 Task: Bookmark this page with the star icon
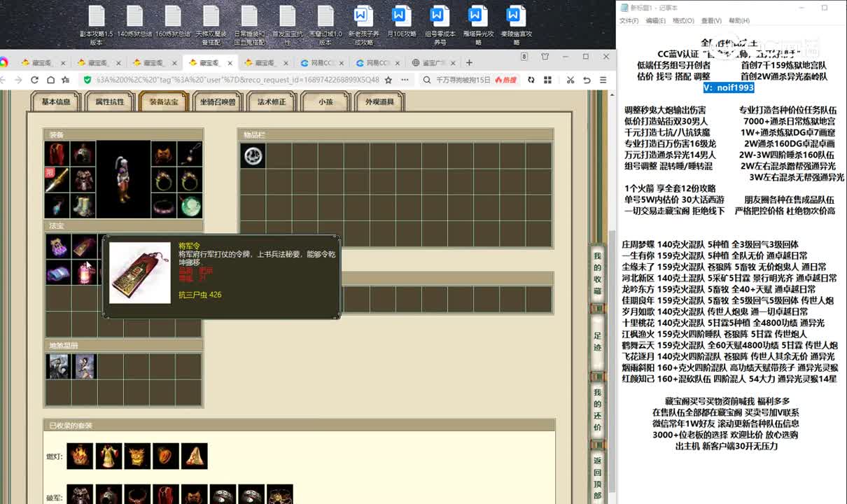tap(388, 80)
